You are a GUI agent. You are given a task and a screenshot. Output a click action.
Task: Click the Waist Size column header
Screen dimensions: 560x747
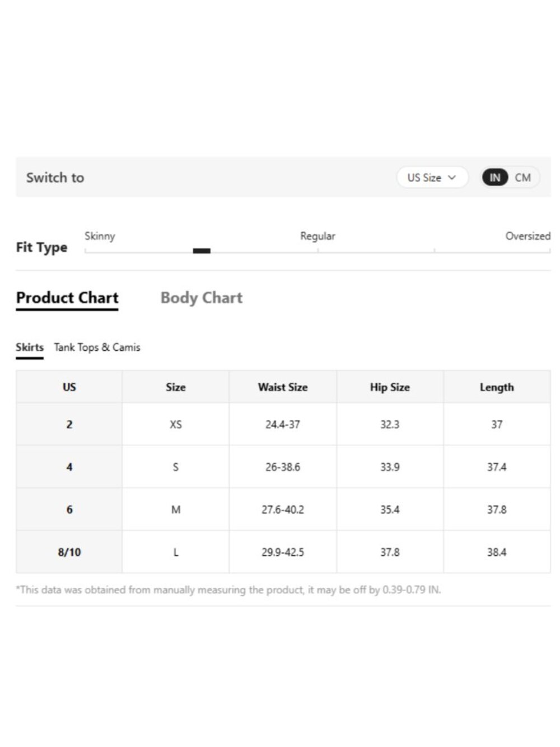(283, 387)
